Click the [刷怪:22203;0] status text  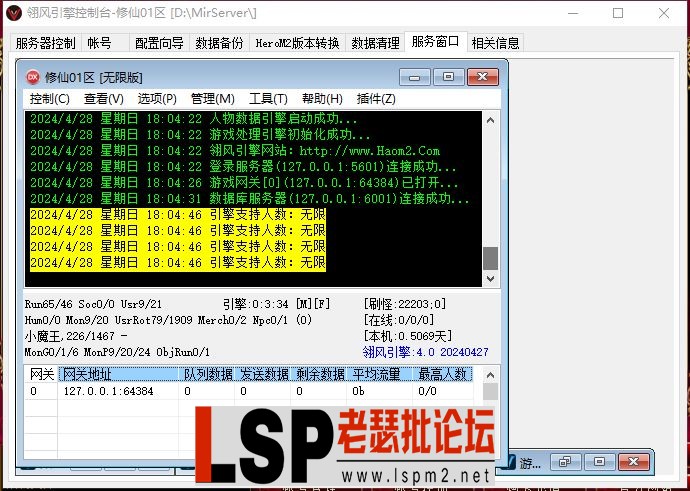tap(404, 304)
